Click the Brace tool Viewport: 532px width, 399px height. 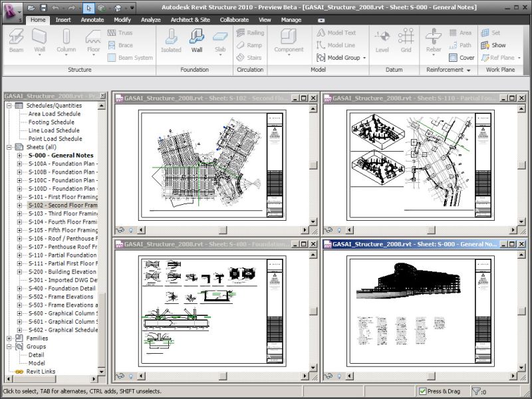click(120, 45)
